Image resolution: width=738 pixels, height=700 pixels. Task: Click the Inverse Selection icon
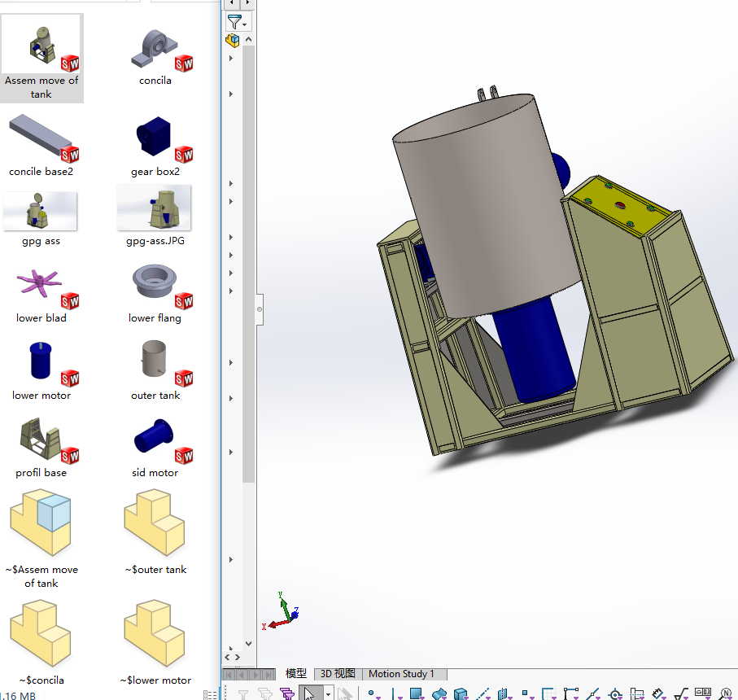point(345,693)
